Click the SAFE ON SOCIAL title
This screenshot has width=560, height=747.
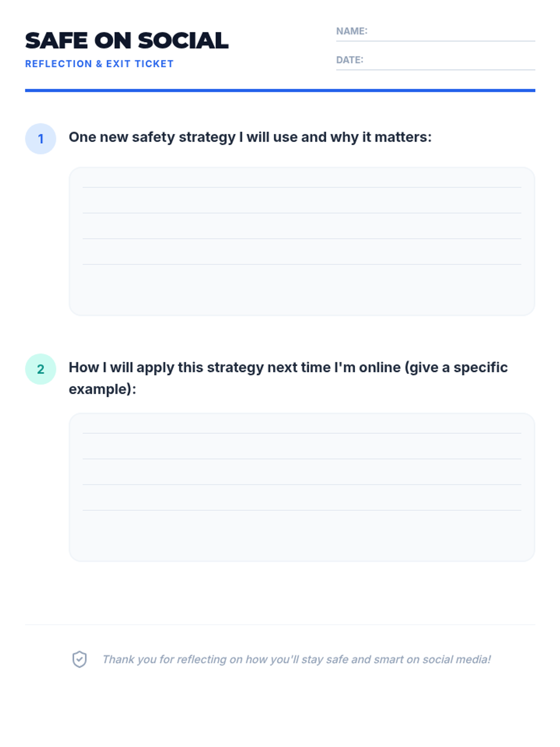(x=126, y=41)
